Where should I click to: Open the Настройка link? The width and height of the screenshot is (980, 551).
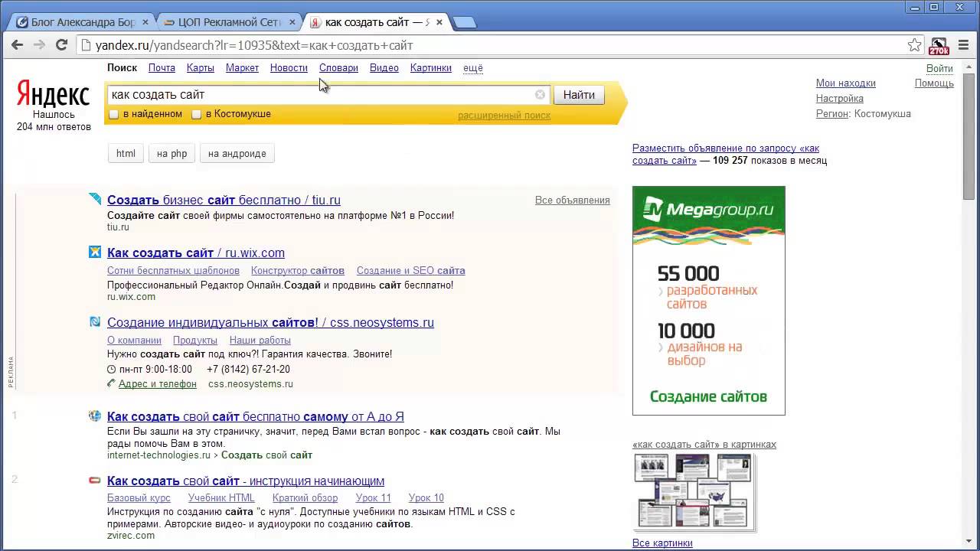840,99
